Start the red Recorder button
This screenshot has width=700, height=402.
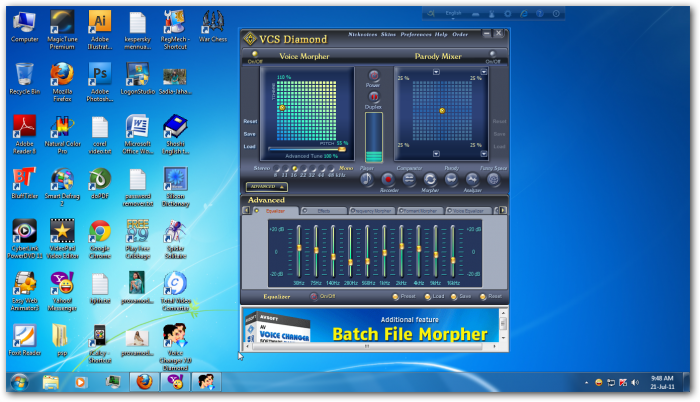click(x=388, y=180)
